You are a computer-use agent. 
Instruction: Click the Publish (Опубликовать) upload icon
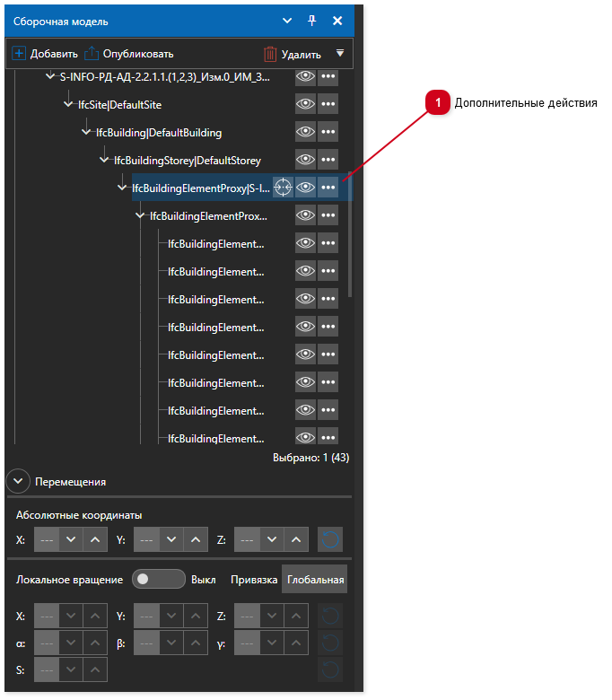click(92, 54)
